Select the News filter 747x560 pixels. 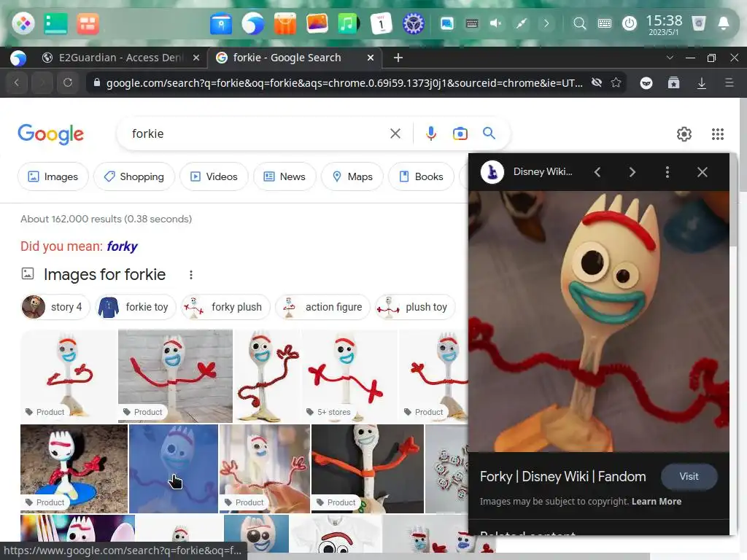tap(285, 176)
